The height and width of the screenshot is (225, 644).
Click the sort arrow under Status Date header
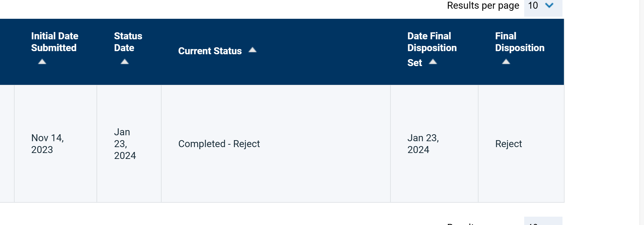pos(125,62)
